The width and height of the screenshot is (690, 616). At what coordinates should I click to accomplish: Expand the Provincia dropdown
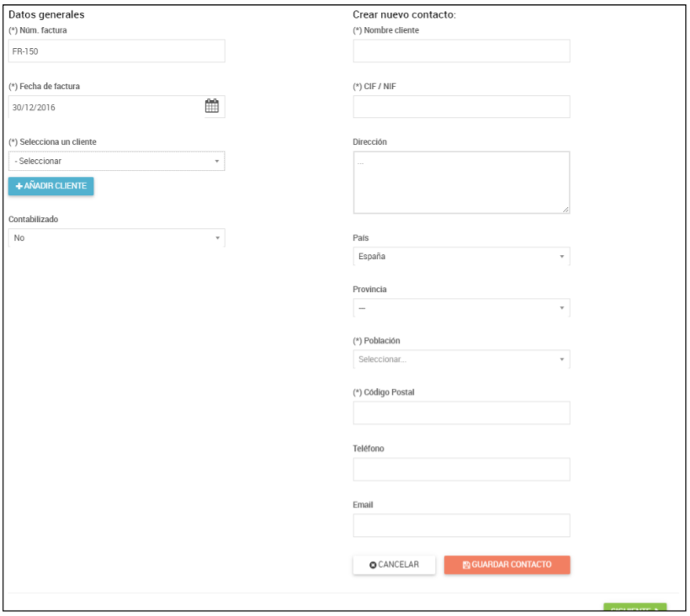click(461, 308)
